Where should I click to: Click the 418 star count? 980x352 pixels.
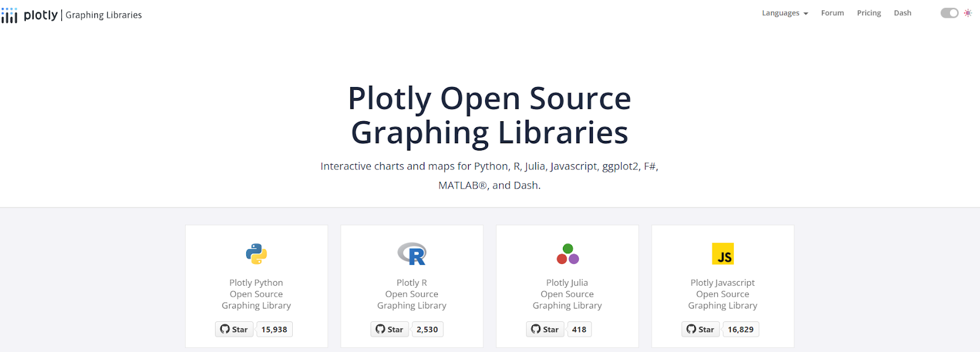point(579,329)
